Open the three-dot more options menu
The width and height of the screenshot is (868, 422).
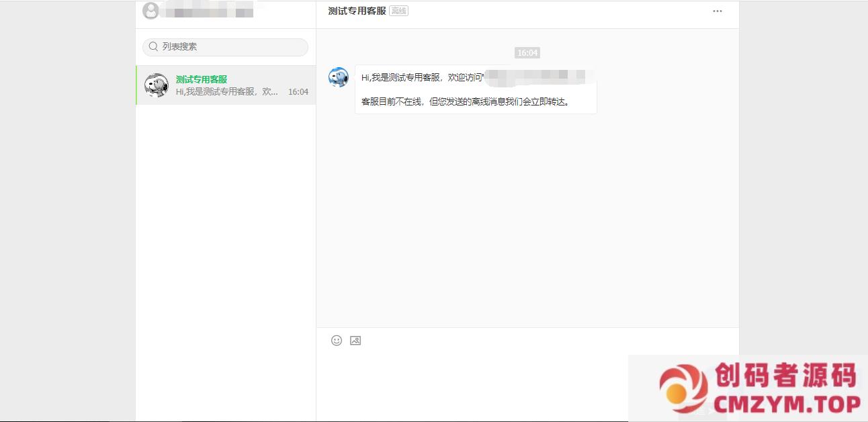click(x=718, y=11)
